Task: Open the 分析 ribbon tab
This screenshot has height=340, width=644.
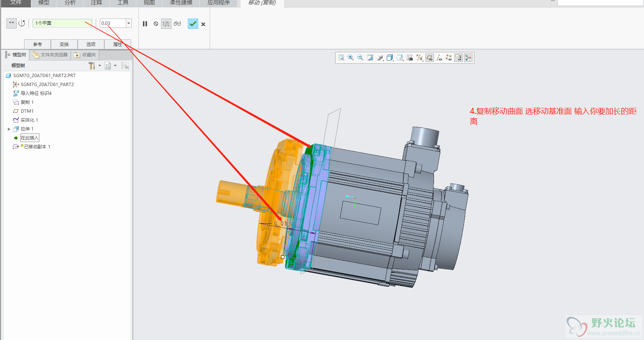Action: coord(70,3)
